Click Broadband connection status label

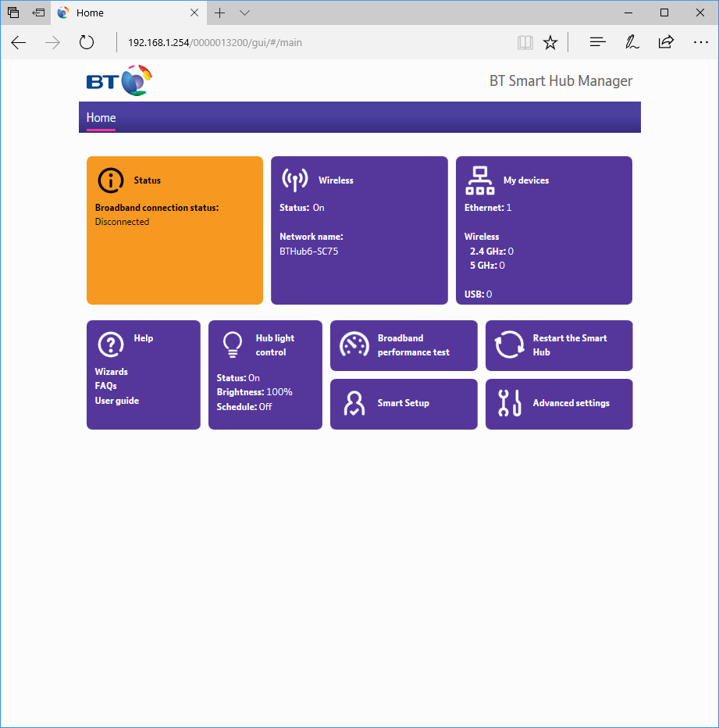(x=157, y=208)
